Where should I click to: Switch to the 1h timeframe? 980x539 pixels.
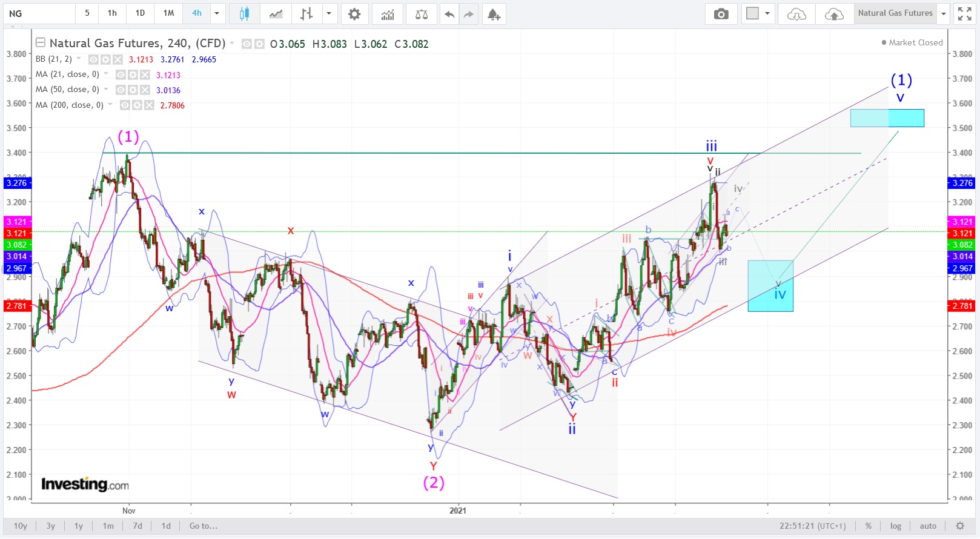click(112, 13)
